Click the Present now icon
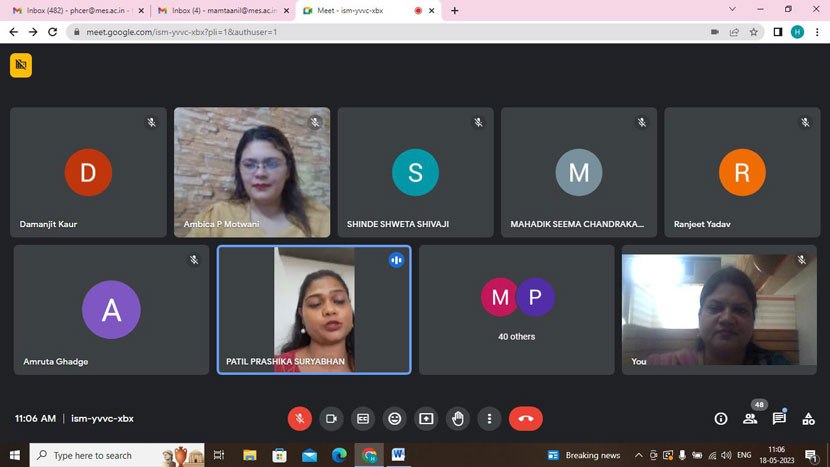This screenshot has width=830, height=467. click(426, 419)
